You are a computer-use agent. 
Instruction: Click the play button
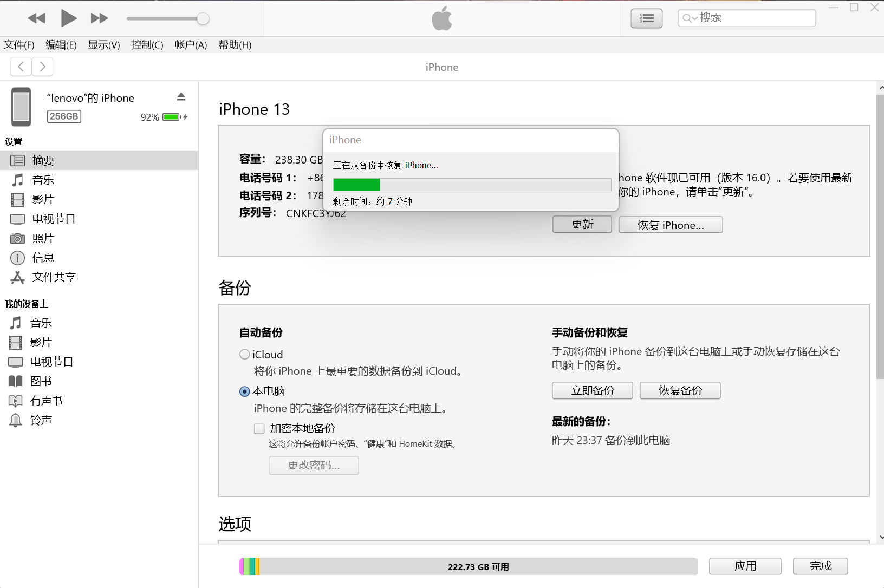(68, 18)
